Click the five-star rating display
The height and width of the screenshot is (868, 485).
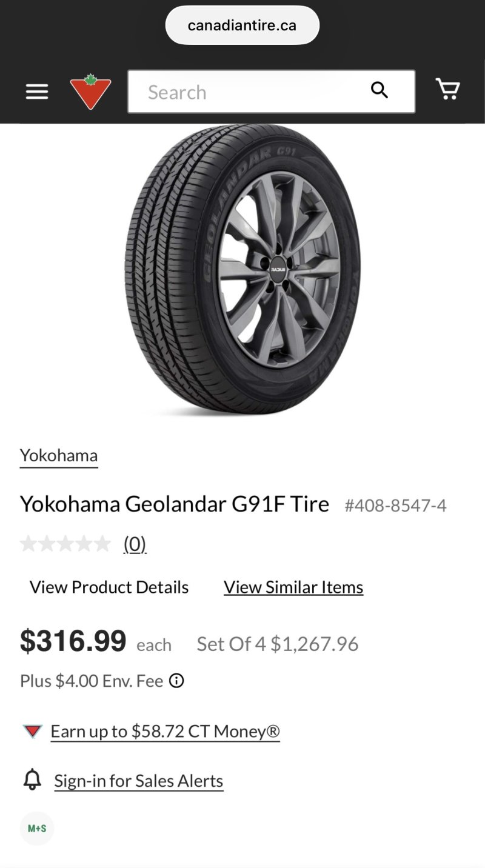pos(65,544)
